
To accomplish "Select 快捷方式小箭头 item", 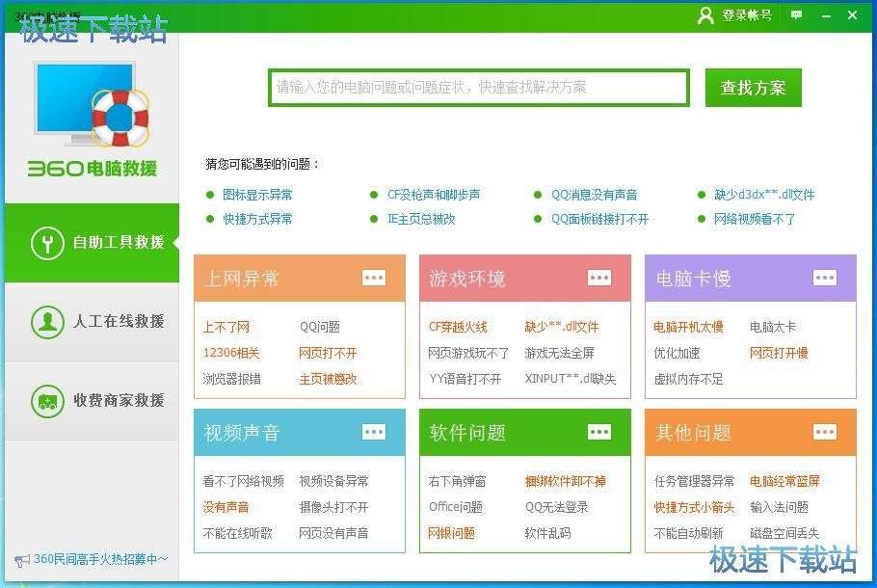I will pos(694,507).
